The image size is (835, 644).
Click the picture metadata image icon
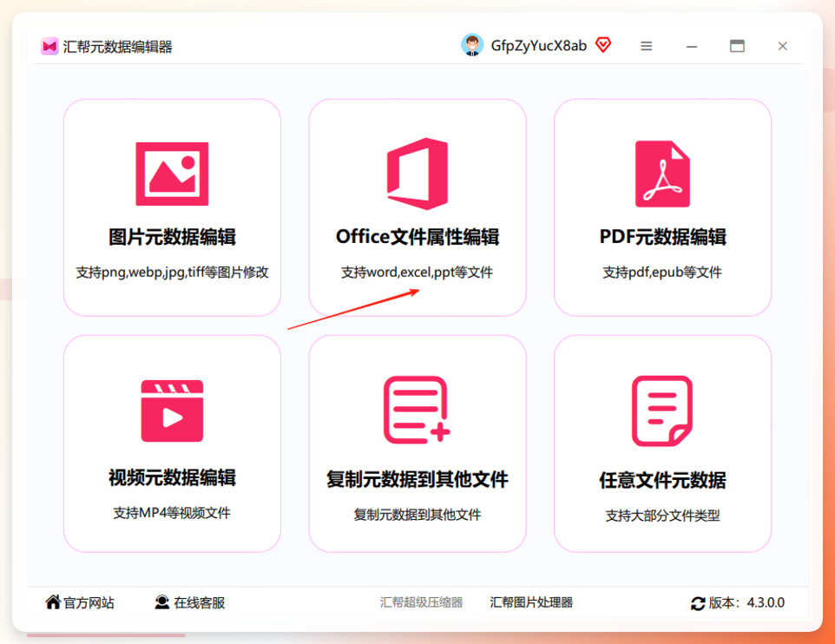(x=172, y=174)
